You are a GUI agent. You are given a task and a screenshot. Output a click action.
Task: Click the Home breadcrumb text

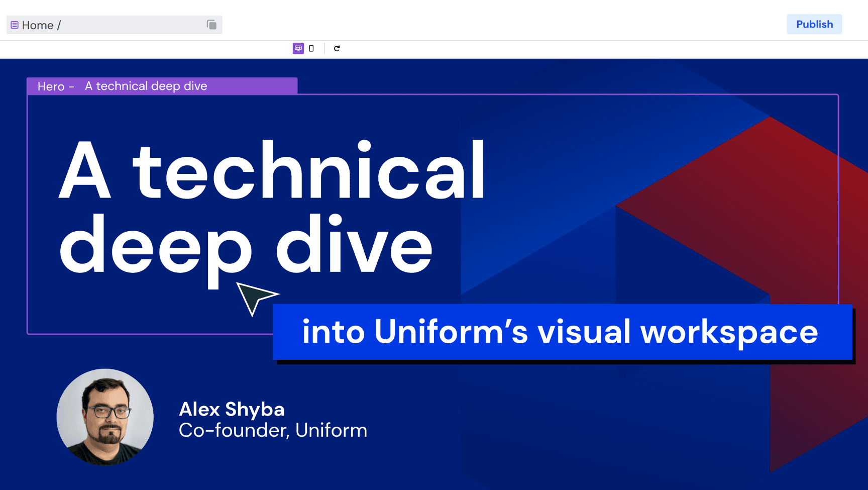tap(38, 25)
